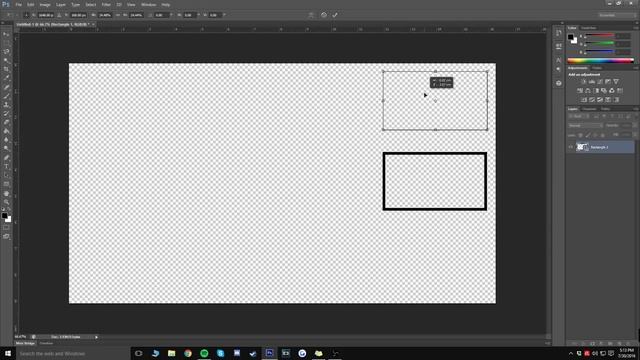
Task: Select the Brush tool
Action: coord(6,96)
